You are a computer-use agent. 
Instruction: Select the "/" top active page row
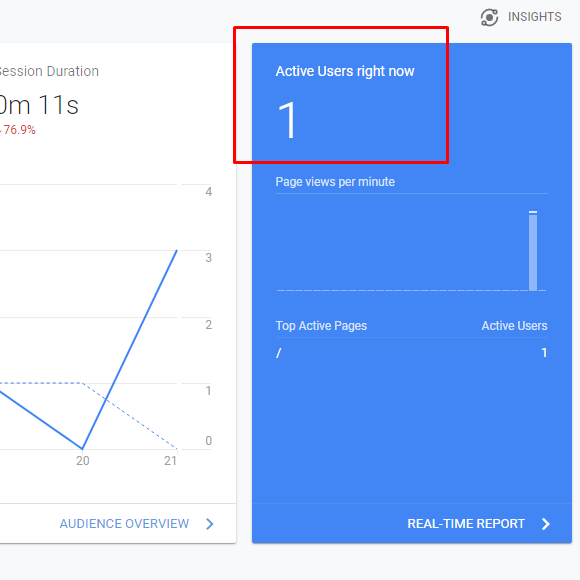pos(411,353)
